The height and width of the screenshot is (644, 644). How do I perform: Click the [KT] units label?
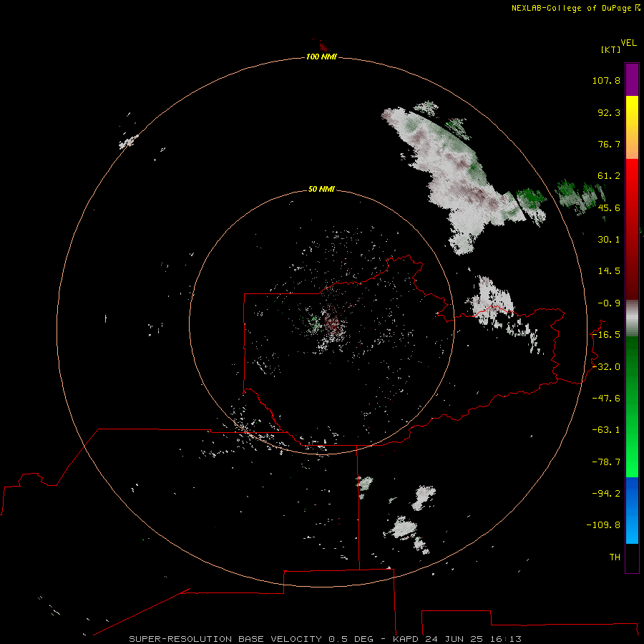(611, 49)
